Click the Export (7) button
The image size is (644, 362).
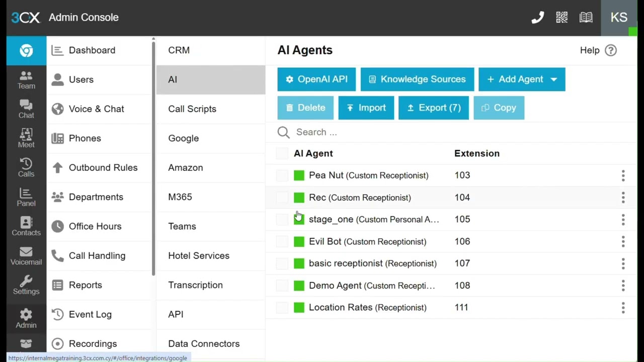click(x=434, y=108)
